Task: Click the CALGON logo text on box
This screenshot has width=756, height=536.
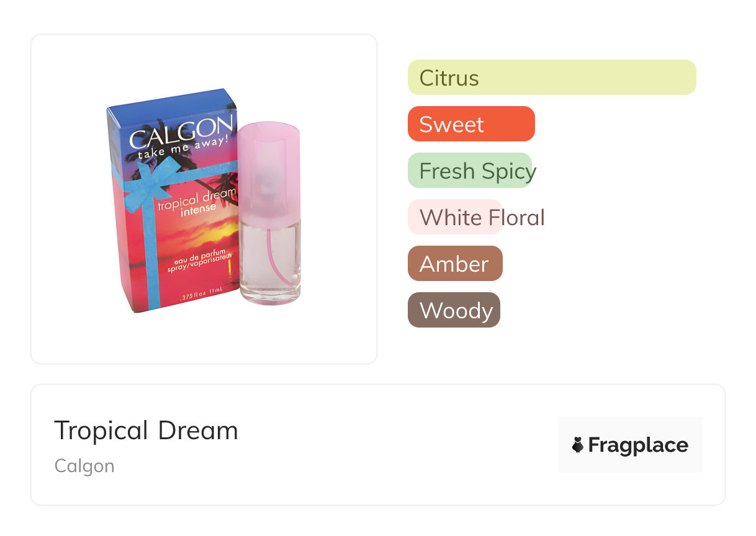Action: [180, 130]
